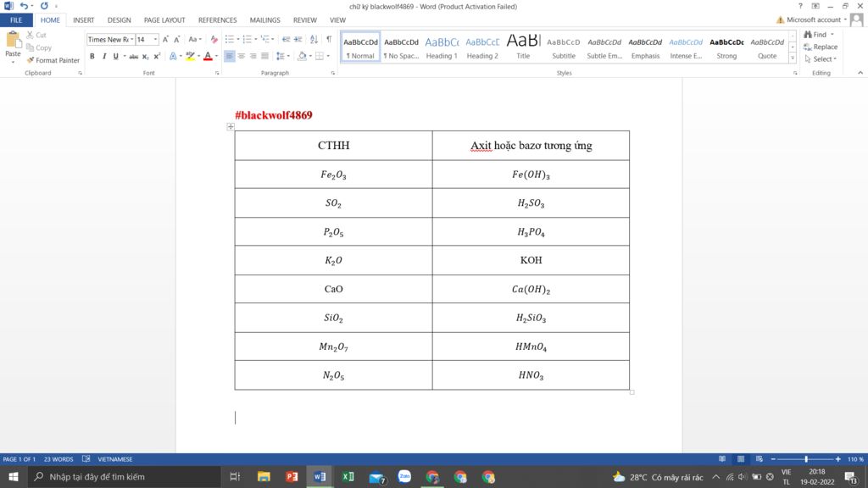Start a bulleted list
Screen dimensions: 868x488
point(229,39)
